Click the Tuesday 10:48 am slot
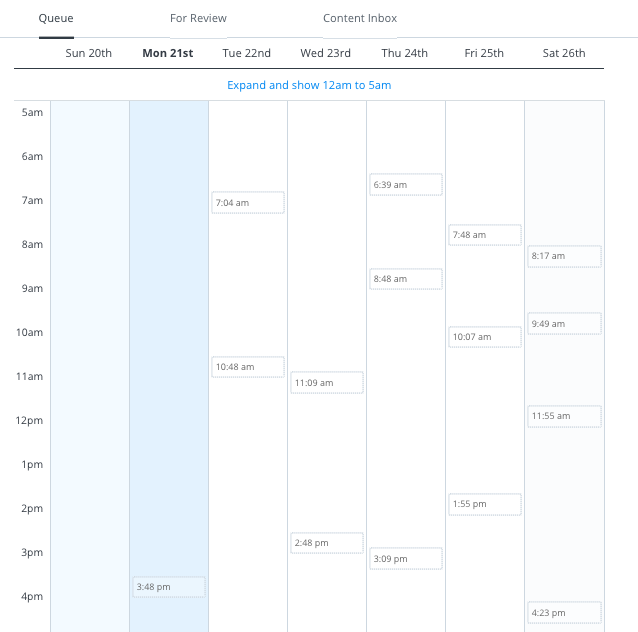This screenshot has height=632, width=638. point(248,367)
